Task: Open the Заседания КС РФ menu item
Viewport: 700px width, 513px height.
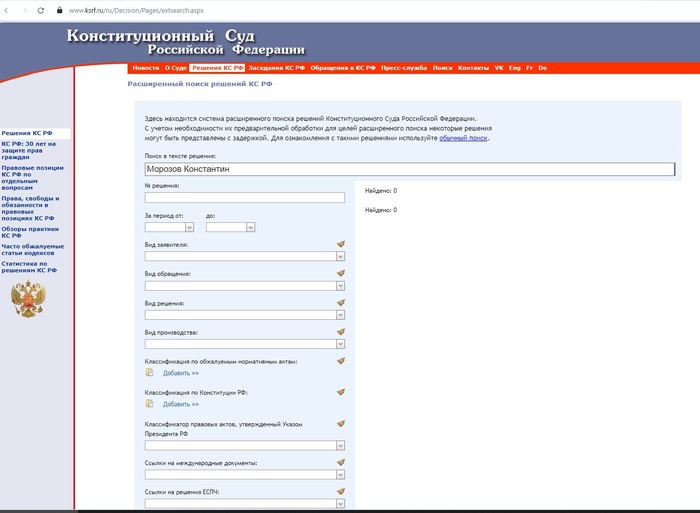Action: 277,68
